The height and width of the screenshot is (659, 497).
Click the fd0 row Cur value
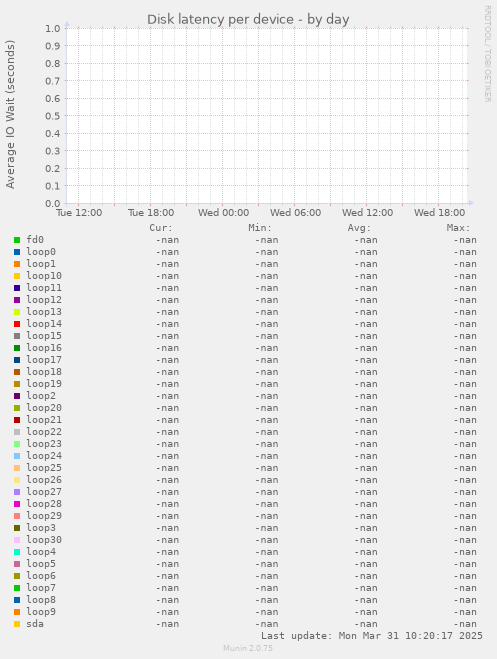(168, 240)
